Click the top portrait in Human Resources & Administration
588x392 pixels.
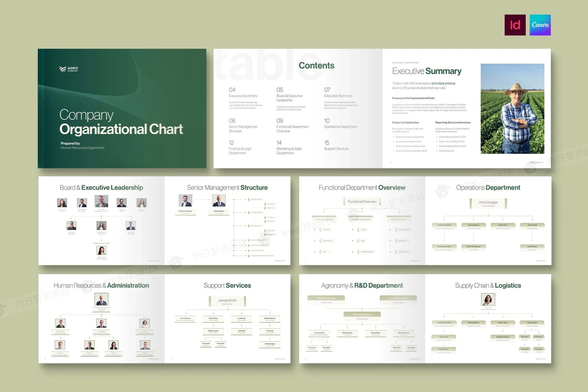pos(101,299)
